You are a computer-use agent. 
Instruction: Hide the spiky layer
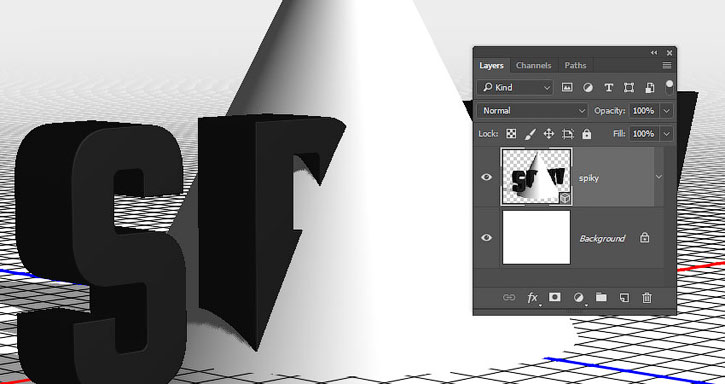(x=486, y=177)
